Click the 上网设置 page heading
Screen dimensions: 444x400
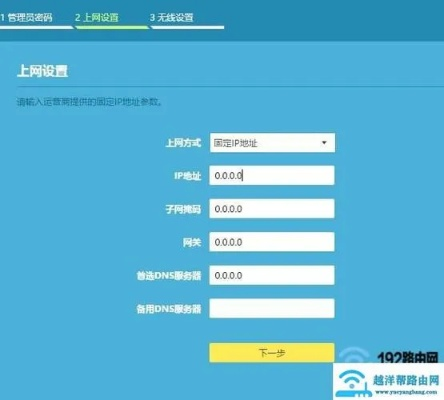(43, 71)
